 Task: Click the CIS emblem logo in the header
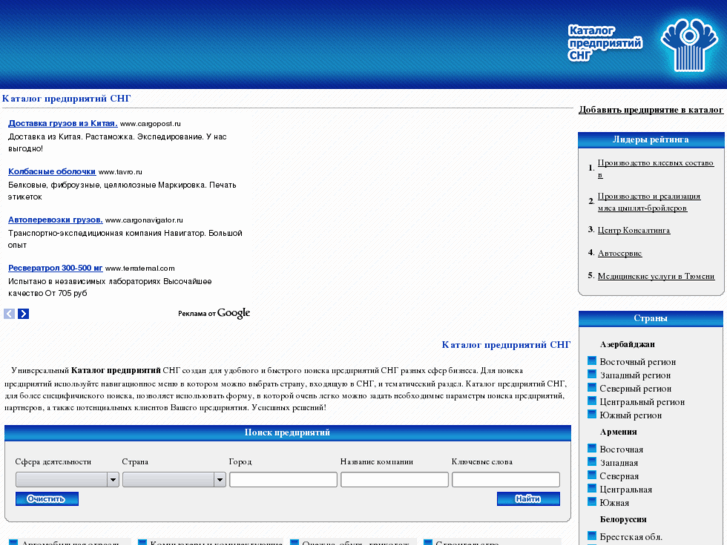tap(689, 45)
